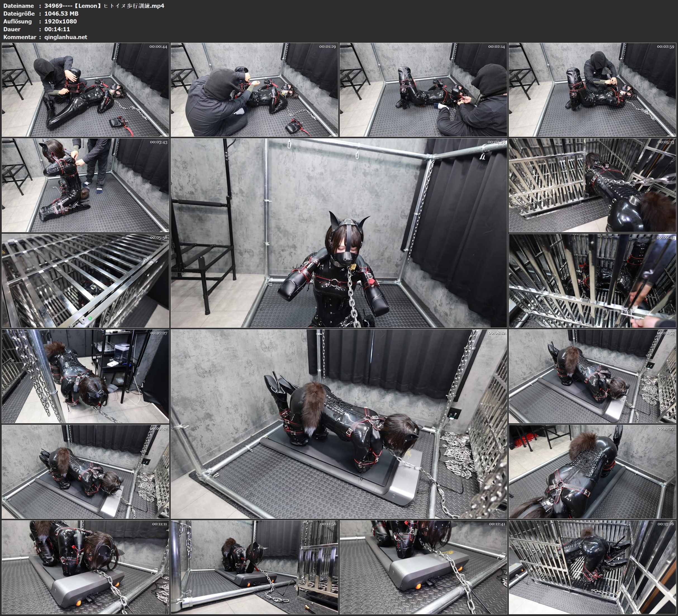Open the frame at 00:11:11
The height and width of the screenshot is (616, 678).
click(85, 567)
